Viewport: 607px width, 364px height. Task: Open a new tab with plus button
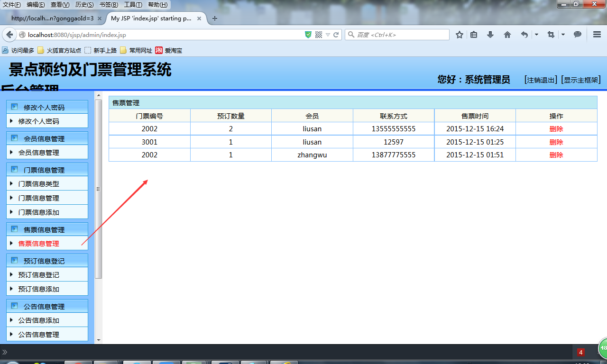point(215,18)
